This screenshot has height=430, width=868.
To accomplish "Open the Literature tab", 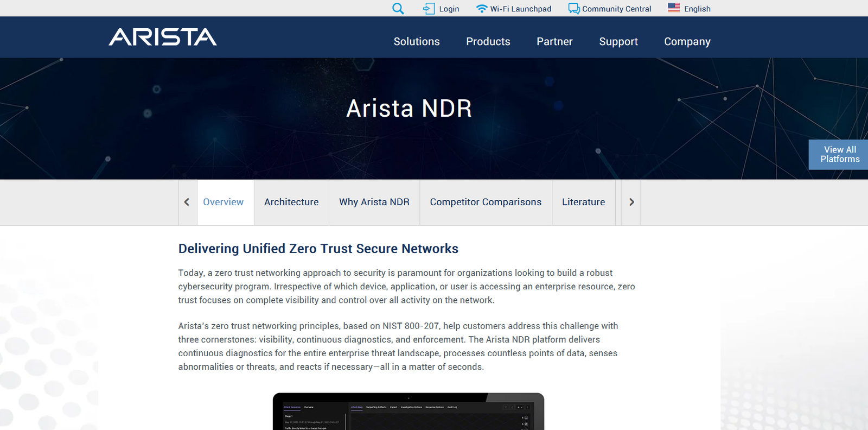I will tap(583, 202).
